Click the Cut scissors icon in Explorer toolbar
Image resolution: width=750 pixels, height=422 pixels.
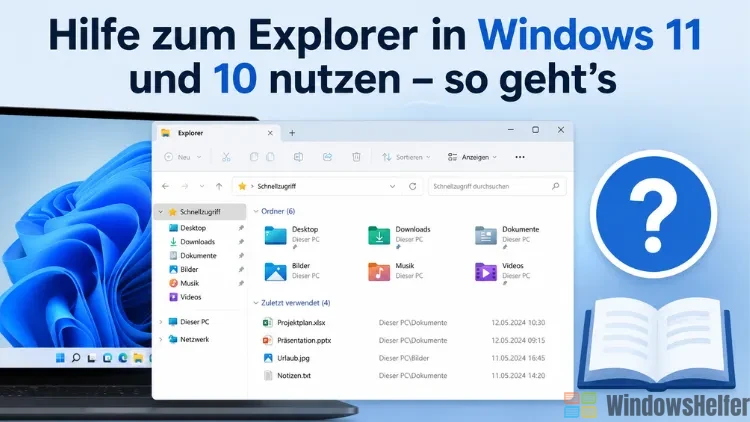click(226, 157)
